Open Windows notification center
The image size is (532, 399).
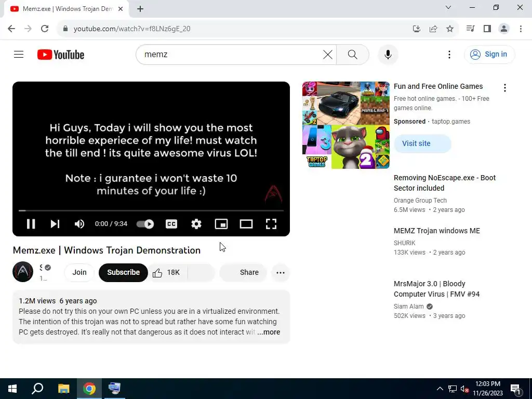tap(516, 389)
